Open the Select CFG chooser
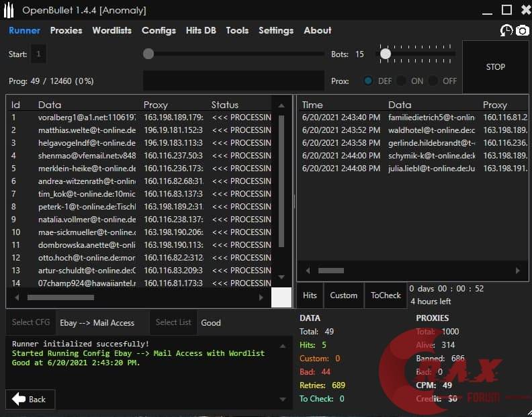532x417 pixels. click(31, 322)
